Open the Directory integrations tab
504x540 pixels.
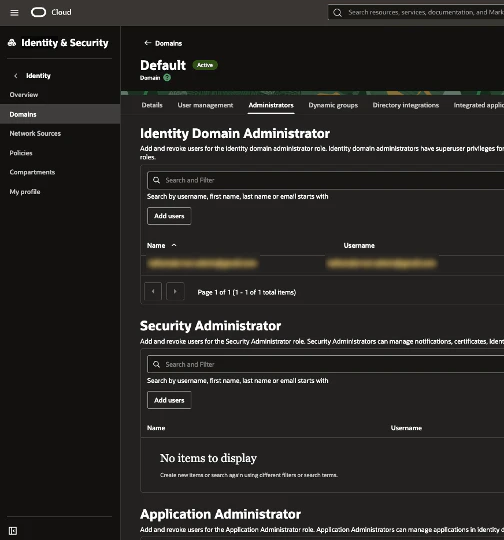[x=405, y=105]
